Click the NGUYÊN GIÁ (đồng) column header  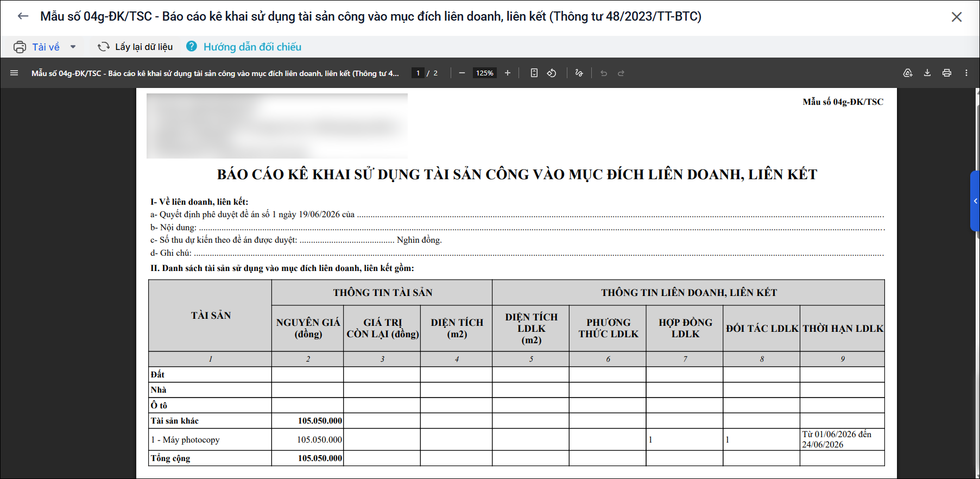(308, 328)
